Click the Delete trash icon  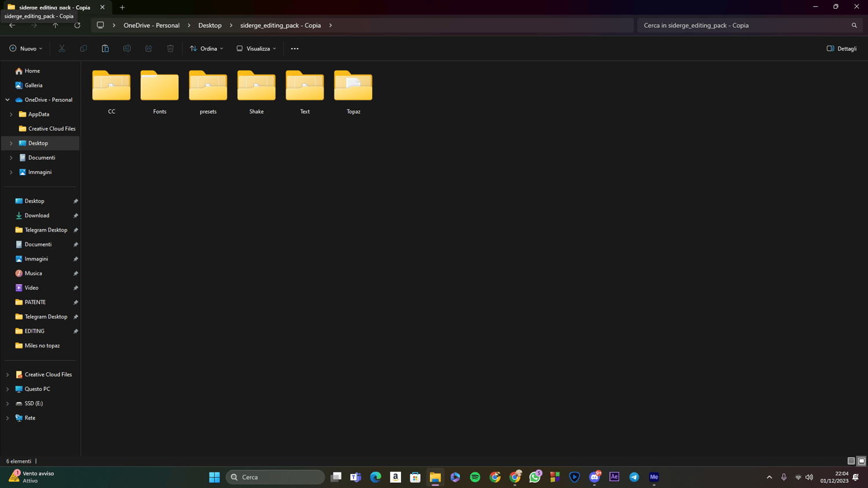click(170, 49)
